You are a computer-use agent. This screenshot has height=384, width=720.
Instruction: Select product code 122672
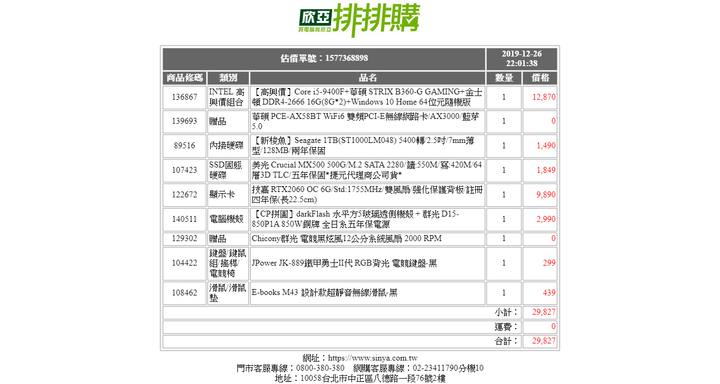point(184,195)
